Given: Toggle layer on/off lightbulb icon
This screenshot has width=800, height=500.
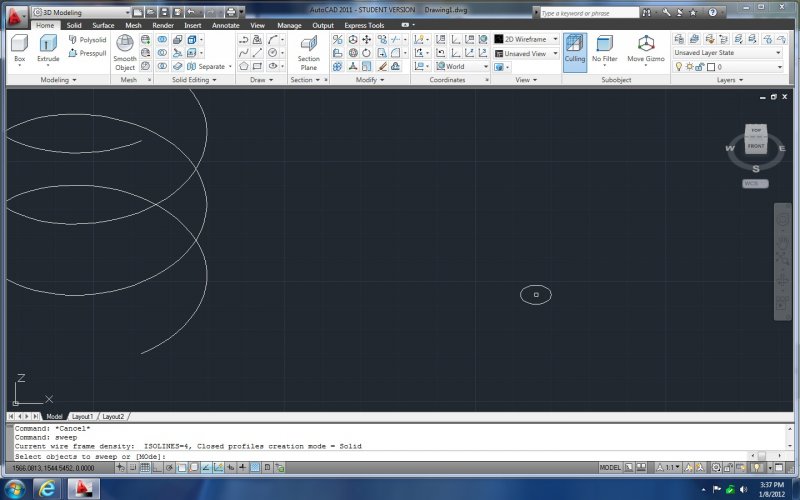Looking at the screenshot, I should [x=679, y=67].
